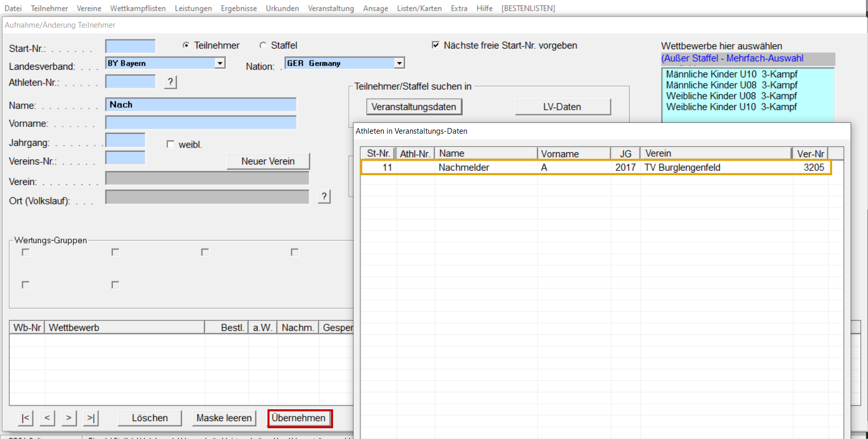868x439 pixels.
Task: Click question mark next to Athleten-Nr.
Action: click(x=171, y=82)
